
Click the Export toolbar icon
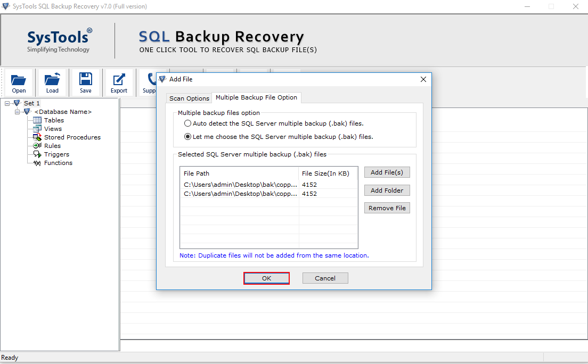(119, 79)
